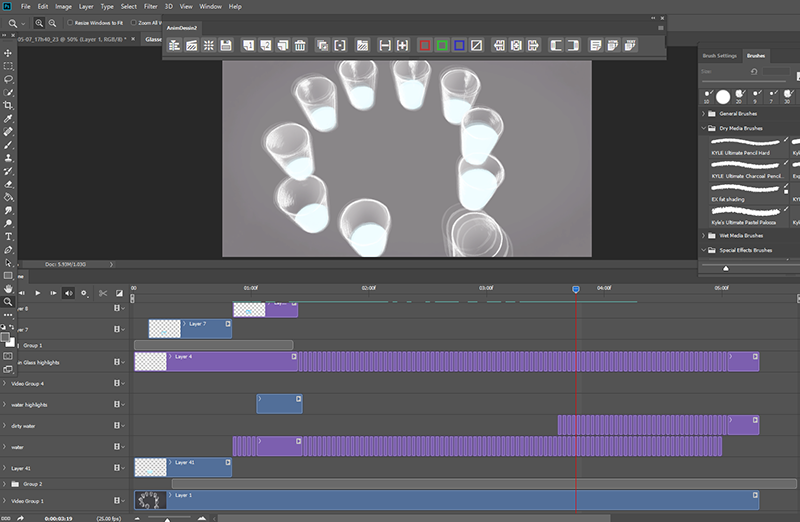Viewport: 800px width, 522px height.
Task: Expand General Brushes folder
Action: [x=704, y=113]
